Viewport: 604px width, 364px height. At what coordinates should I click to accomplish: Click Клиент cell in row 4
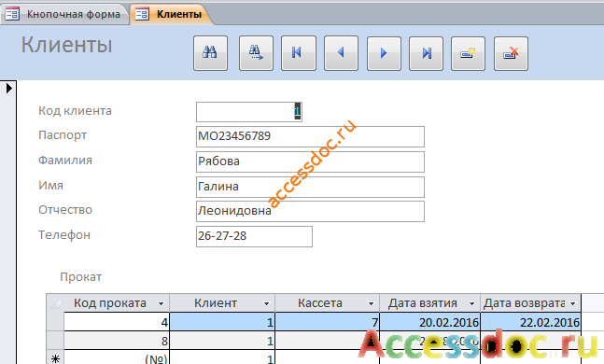[x=222, y=322]
